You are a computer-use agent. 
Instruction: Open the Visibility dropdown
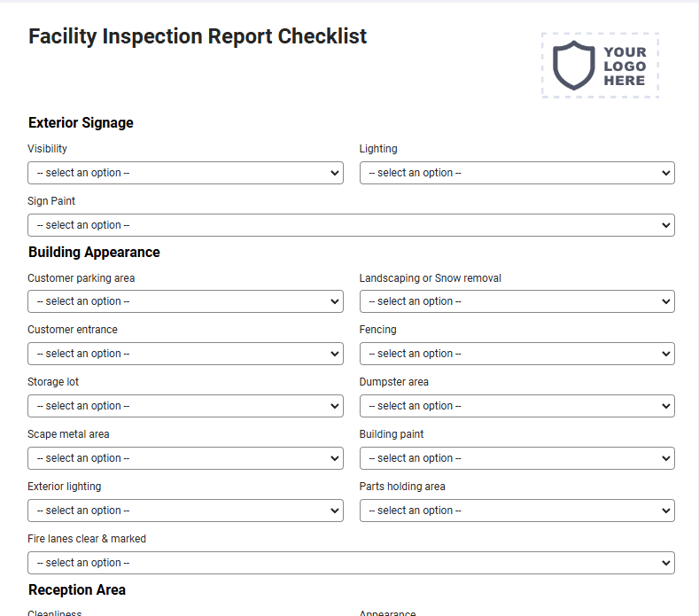click(185, 173)
